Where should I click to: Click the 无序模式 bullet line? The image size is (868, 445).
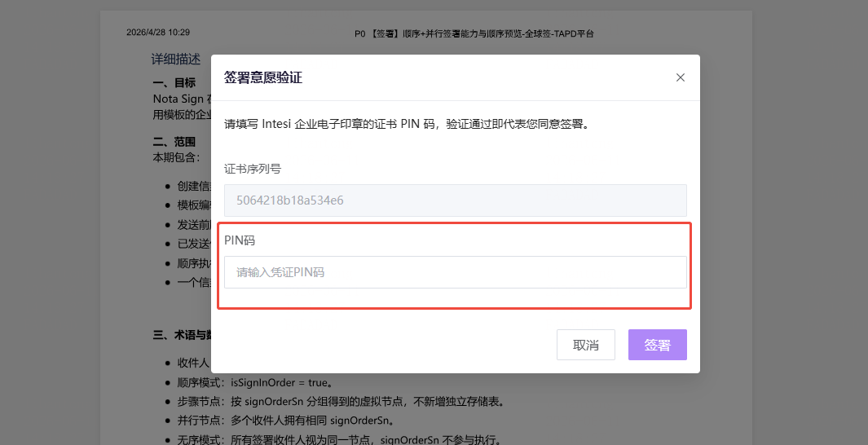pyautogui.click(x=341, y=440)
